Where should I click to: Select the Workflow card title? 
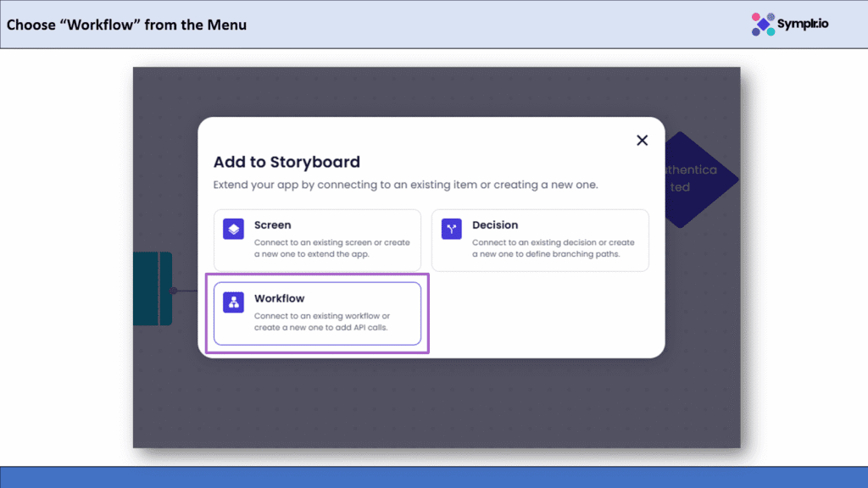click(x=279, y=299)
